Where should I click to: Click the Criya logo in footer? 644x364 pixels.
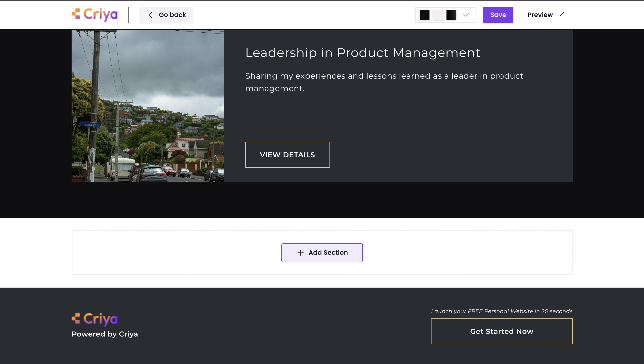94,319
